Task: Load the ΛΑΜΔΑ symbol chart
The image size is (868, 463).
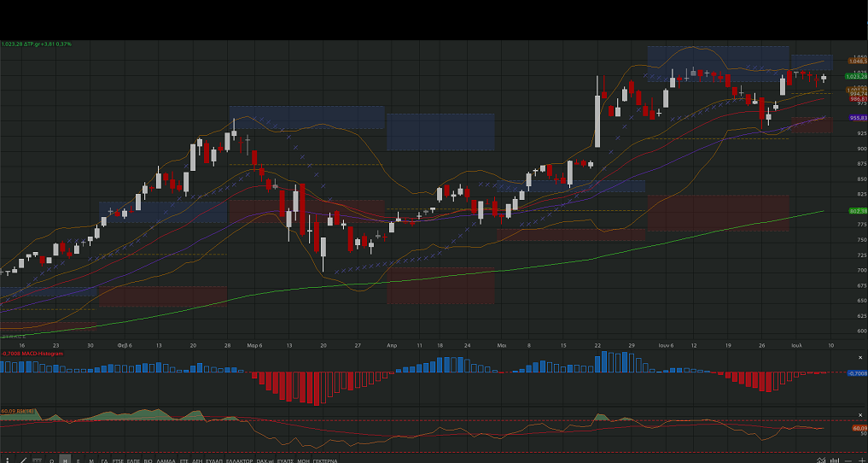Action: coord(166,460)
